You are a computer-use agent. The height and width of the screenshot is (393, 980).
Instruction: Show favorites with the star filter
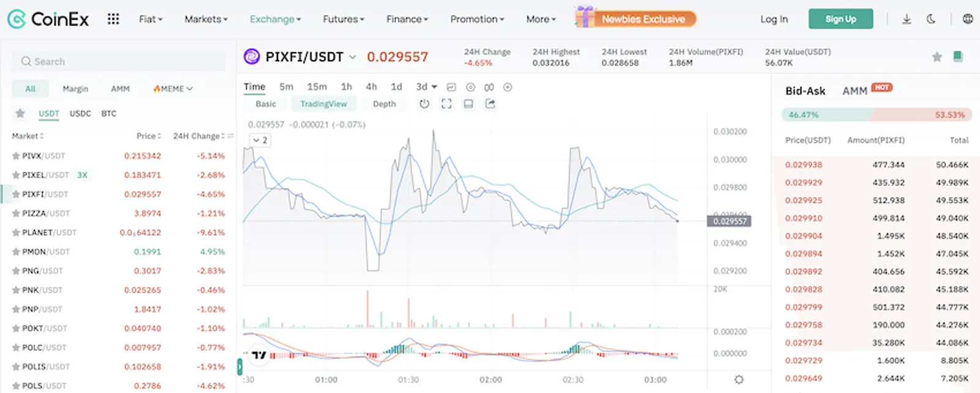coord(20,113)
